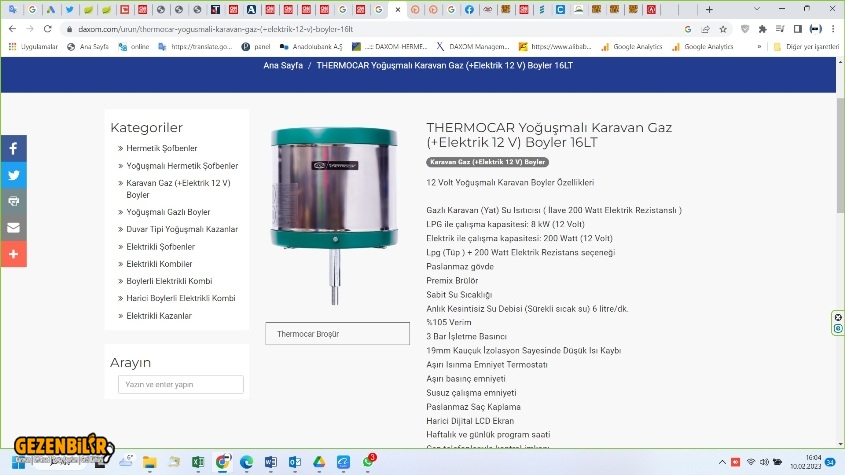Image resolution: width=845 pixels, height=475 pixels.
Task: Open 'Yoğuşmalı Gazlı Boyler' category link
Action: 168,212
